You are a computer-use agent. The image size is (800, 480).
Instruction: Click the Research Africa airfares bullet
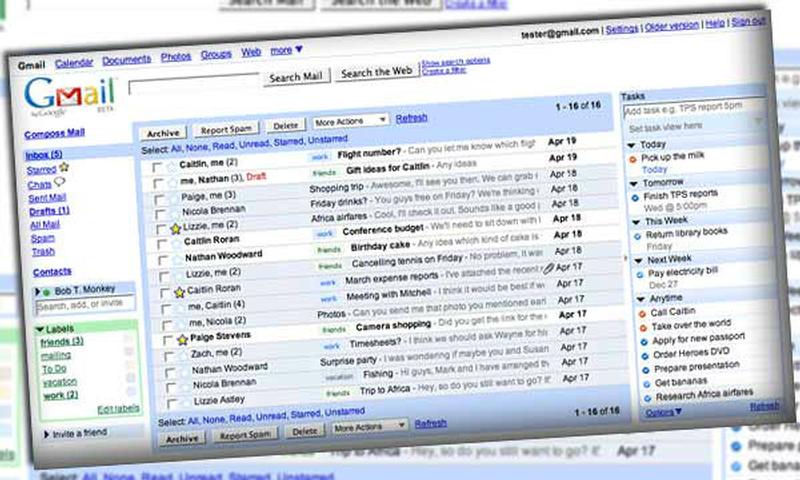click(x=648, y=398)
